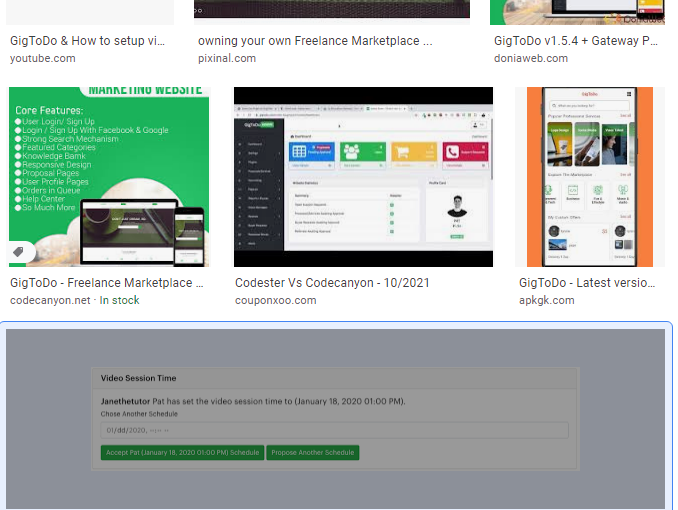Click 'GigToDo v1.5.4 + Gateway' result title

coord(575,41)
